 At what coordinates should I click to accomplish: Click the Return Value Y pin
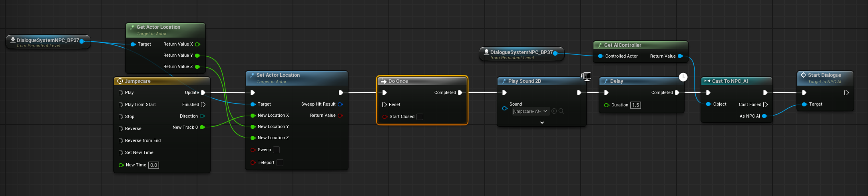pyautogui.click(x=197, y=56)
